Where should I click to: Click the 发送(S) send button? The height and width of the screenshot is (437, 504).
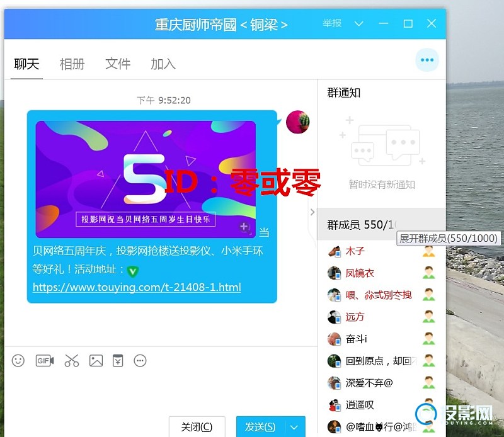pos(260,427)
